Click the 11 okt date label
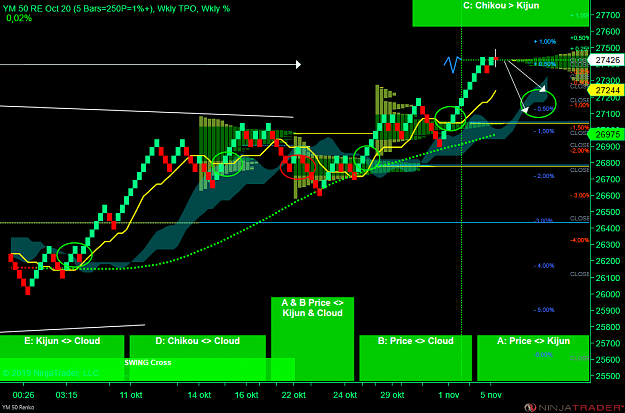The height and width of the screenshot is (413, 625). pos(131,395)
